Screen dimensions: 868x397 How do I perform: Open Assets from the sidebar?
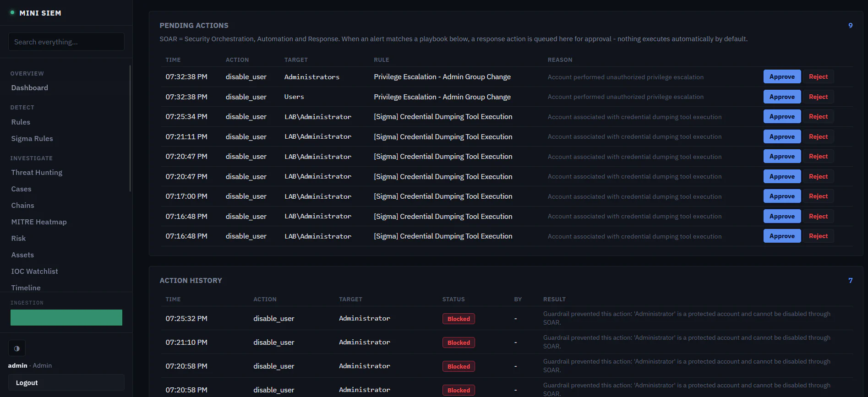click(23, 255)
